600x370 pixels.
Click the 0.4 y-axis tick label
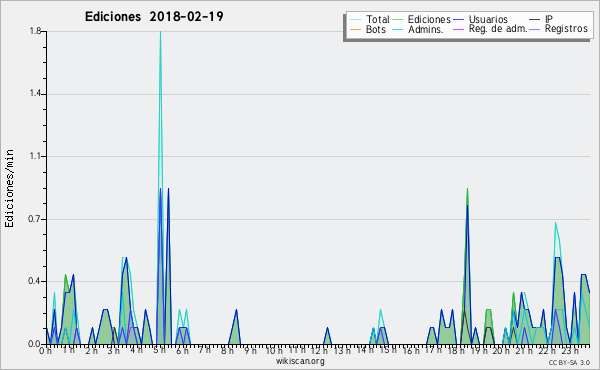point(35,281)
